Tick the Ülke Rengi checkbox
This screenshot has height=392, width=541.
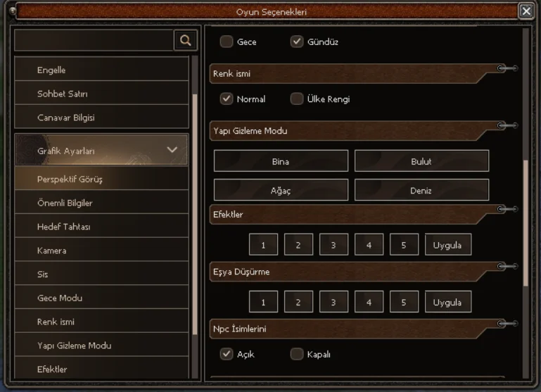click(297, 99)
